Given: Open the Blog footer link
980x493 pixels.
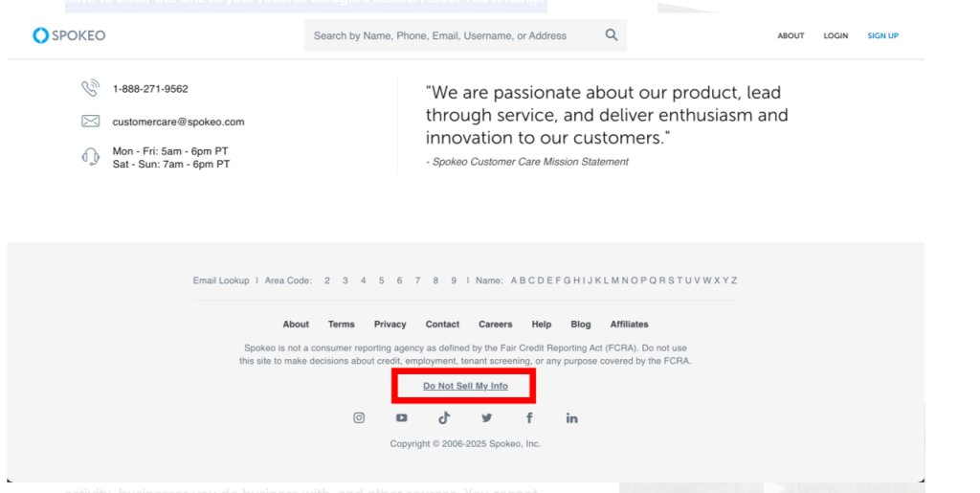Looking at the screenshot, I should pyautogui.click(x=581, y=325).
